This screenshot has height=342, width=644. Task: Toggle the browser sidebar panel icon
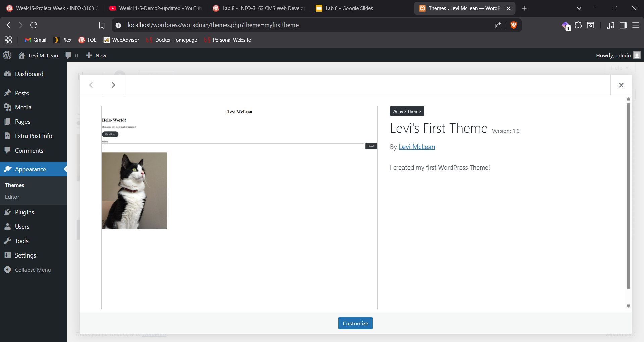(x=623, y=25)
